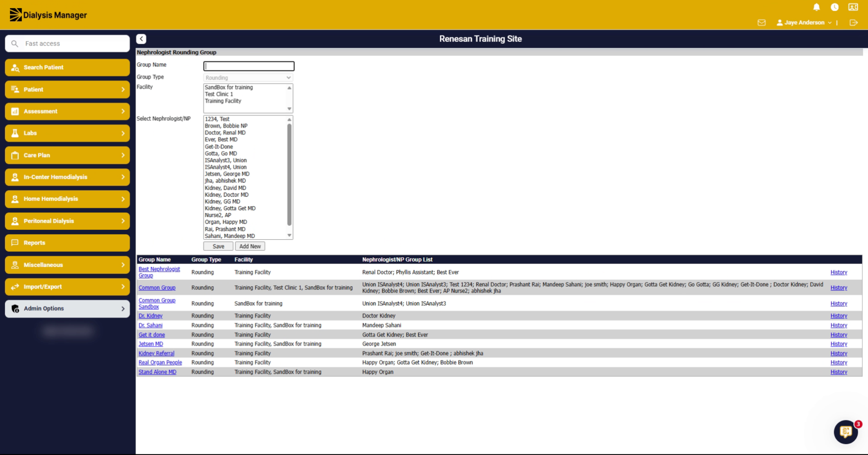
Task: Select 'Kidney, David MD' in nephrologist list
Action: [x=225, y=188]
